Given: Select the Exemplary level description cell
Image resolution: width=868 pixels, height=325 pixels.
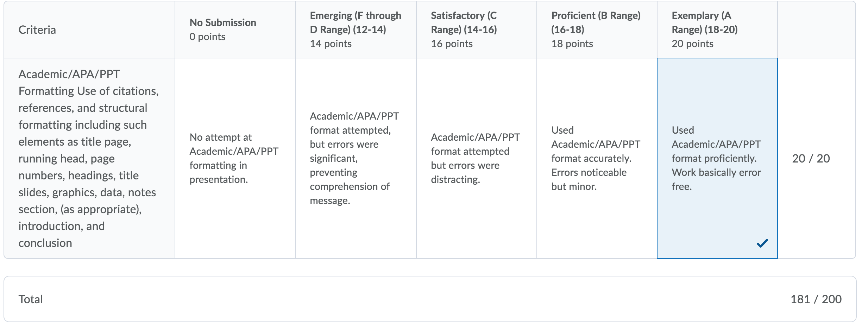Looking at the screenshot, I should click(x=717, y=158).
